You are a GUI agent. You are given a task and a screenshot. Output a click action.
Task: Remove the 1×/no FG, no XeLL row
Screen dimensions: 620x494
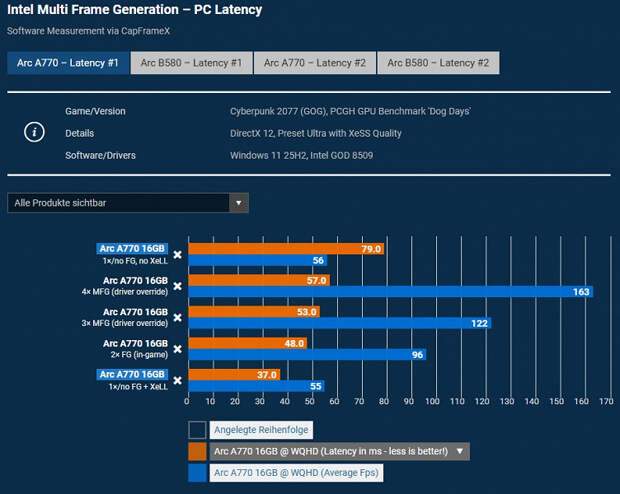tap(177, 254)
